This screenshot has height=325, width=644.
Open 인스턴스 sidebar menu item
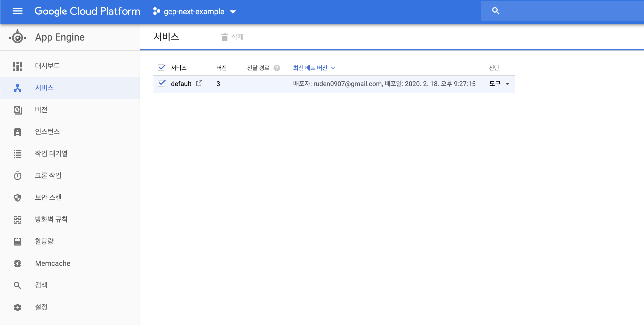pos(47,132)
